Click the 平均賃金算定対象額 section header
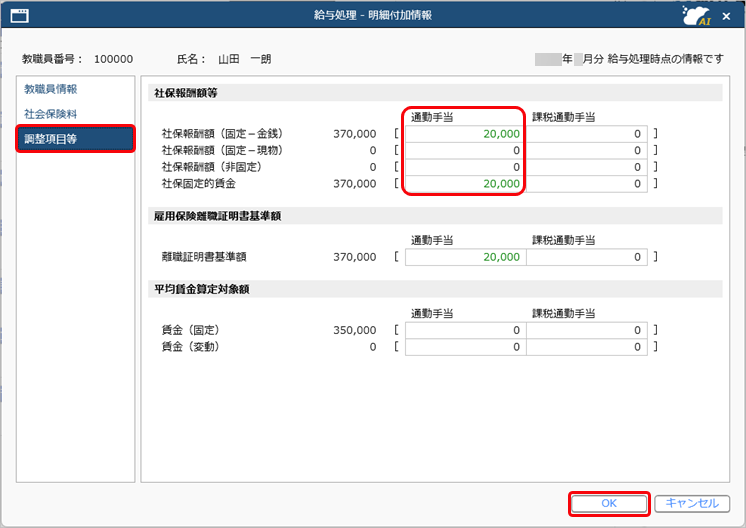The image size is (746, 528). (x=435, y=289)
